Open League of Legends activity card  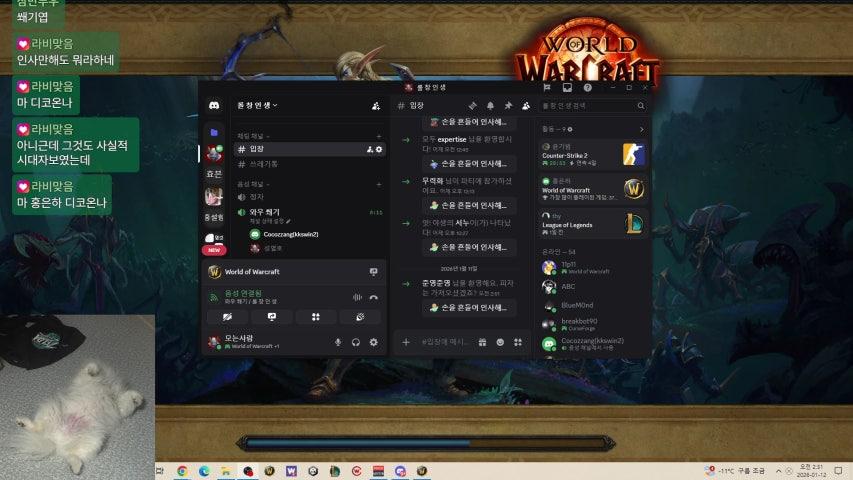tap(593, 224)
